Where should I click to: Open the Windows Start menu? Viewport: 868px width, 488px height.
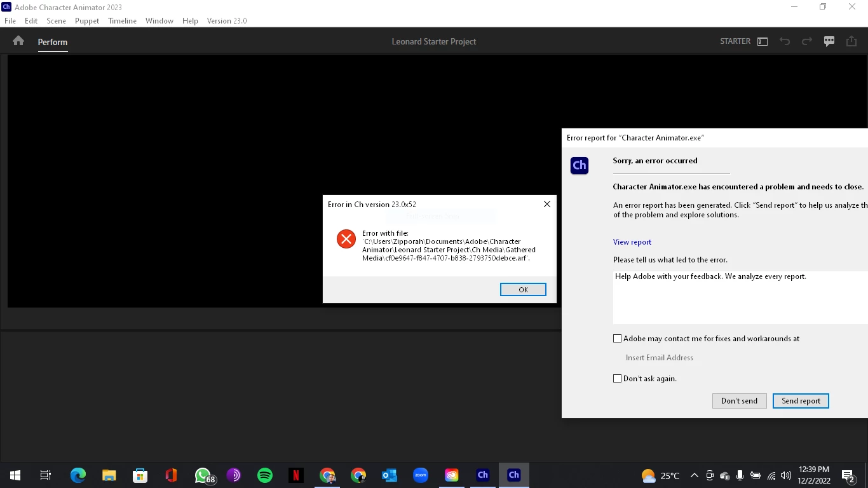[15, 475]
